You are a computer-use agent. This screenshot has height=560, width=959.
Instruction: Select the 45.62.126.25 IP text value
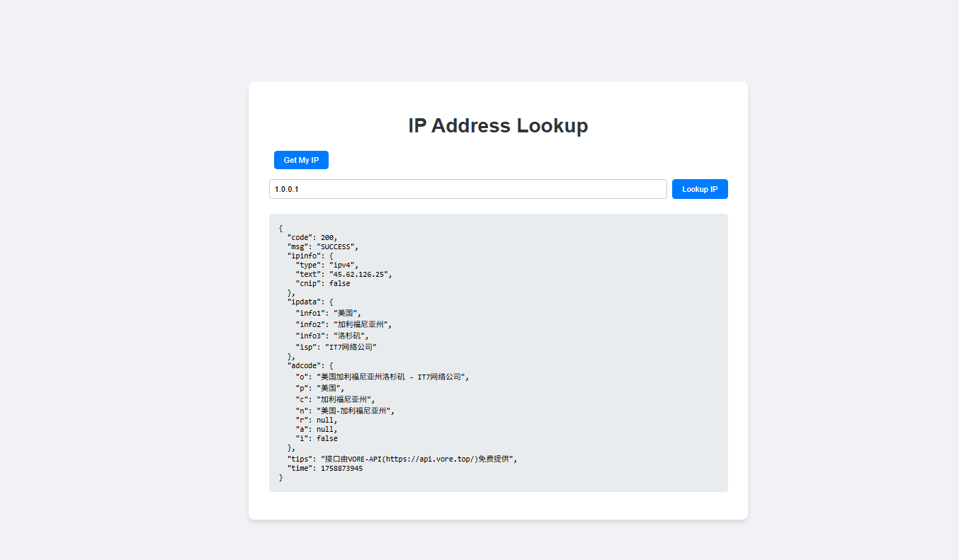click(x=358, y=274)
